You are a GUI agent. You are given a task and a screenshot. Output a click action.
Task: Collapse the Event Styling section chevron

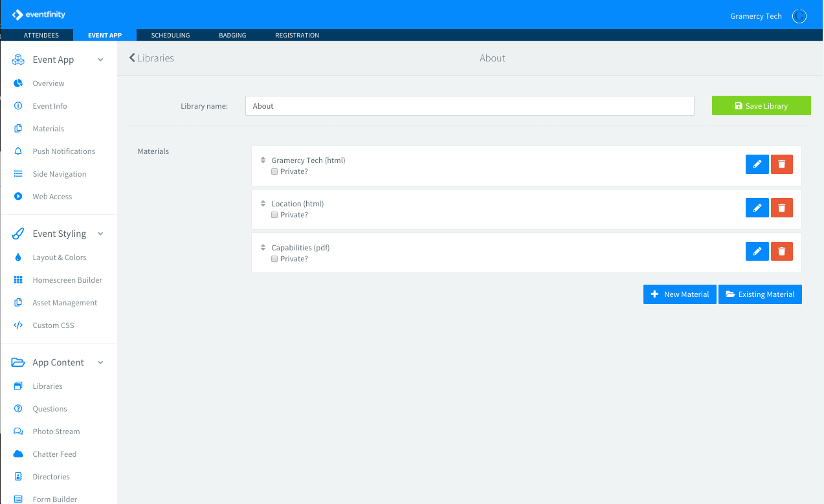(100, 234)
